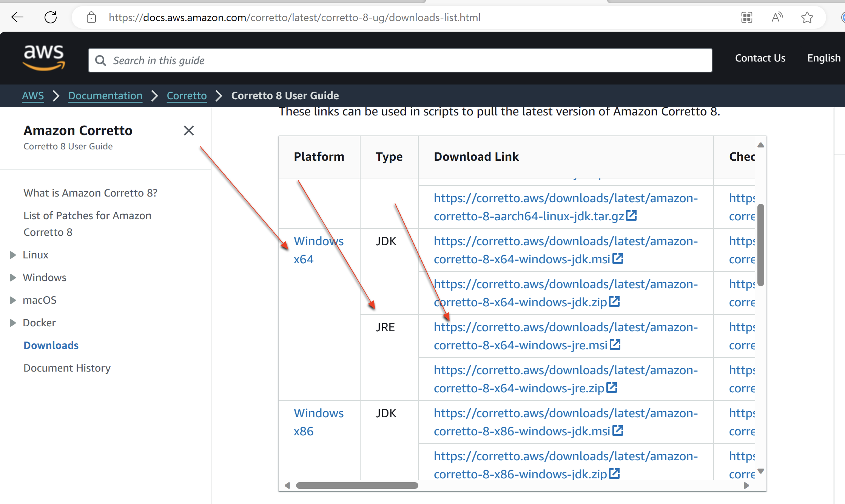Click the Docker item in the sidebar

tap(39, 323)
